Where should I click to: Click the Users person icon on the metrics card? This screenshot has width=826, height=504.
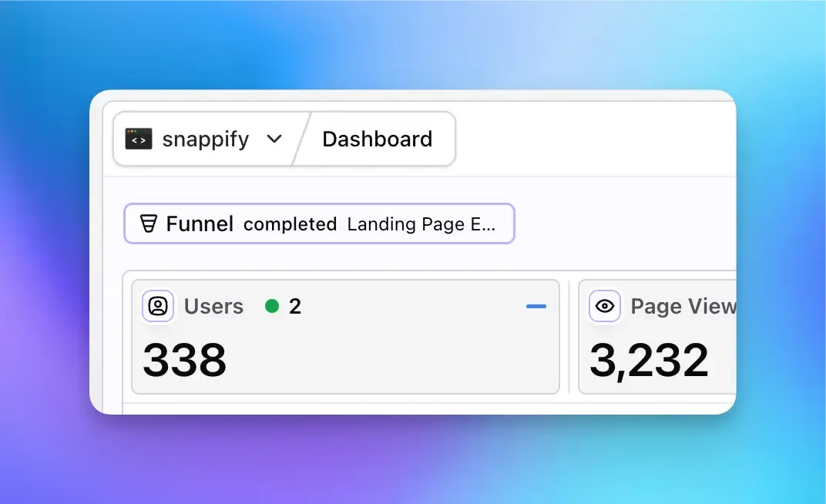click(x=158, y=306)
